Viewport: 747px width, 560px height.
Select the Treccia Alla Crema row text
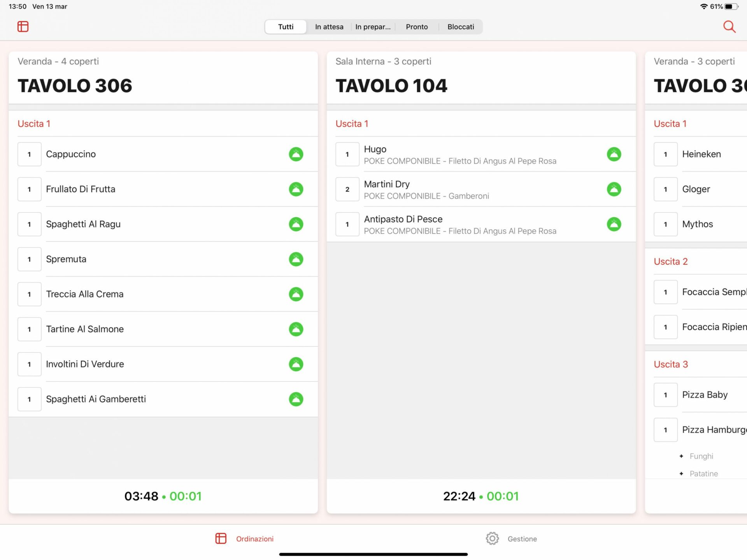[x=85, y=294]
